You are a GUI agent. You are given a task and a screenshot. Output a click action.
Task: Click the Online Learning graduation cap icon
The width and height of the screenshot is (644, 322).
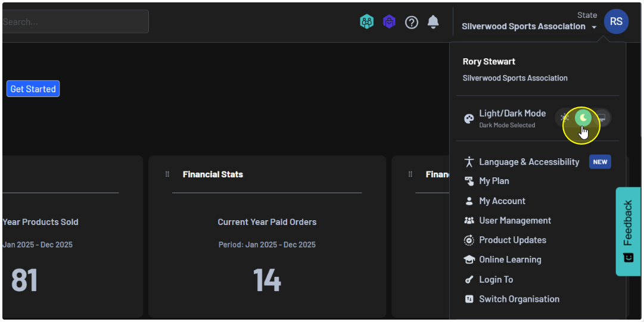pyautogui.click(x=469, y=260)
